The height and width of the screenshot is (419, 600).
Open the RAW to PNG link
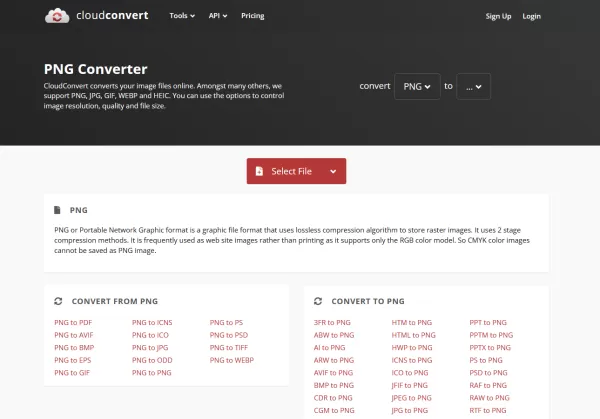pyautogui.click(x=489, y=398)
